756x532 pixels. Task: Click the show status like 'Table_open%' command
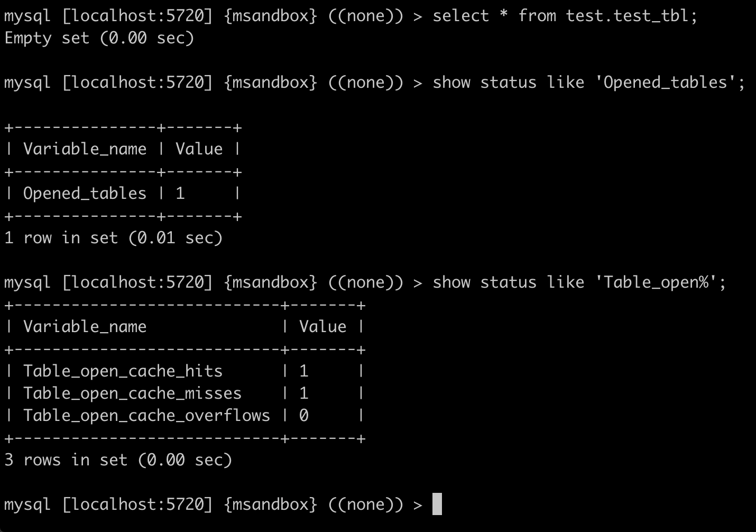pos(579,282)
